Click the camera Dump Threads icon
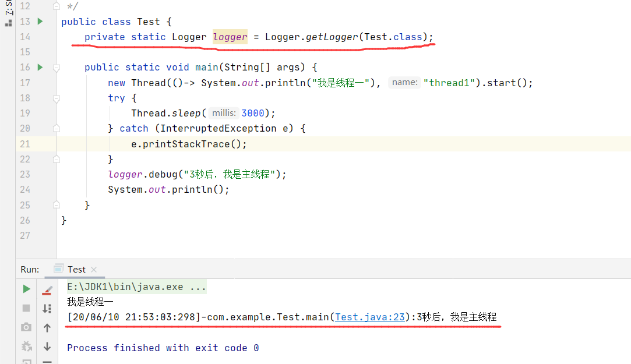The width and height of the screenshot is (631, 364). pyautogui.click(x=26, y=327)
